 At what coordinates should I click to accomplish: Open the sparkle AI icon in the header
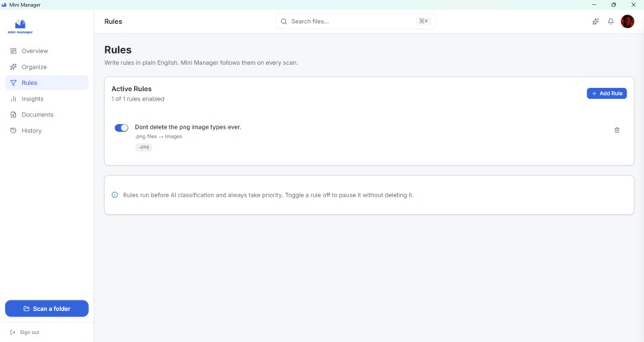click(595, 22)
